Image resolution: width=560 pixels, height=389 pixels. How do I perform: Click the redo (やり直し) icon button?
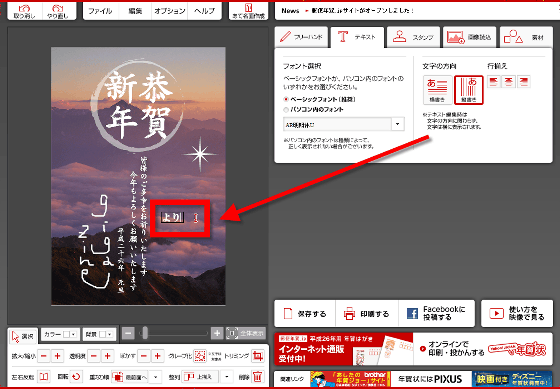tap(59, 11)
